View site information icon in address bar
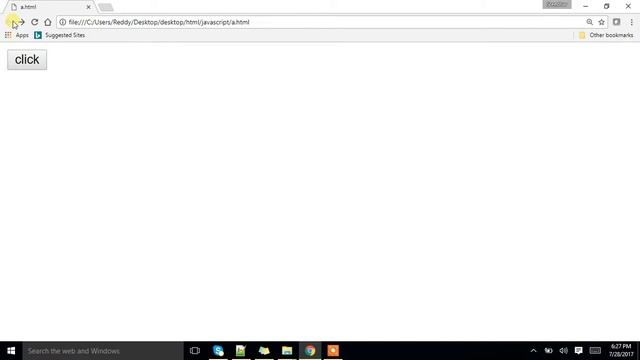The width and height of the screenshot is (640, 360). [x=62, y=22]
